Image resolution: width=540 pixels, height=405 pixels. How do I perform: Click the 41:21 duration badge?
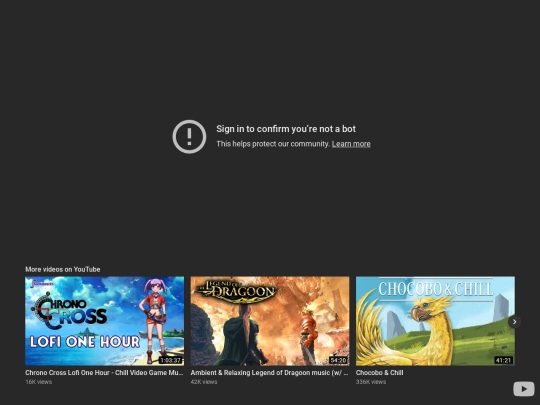pos(503,360)
